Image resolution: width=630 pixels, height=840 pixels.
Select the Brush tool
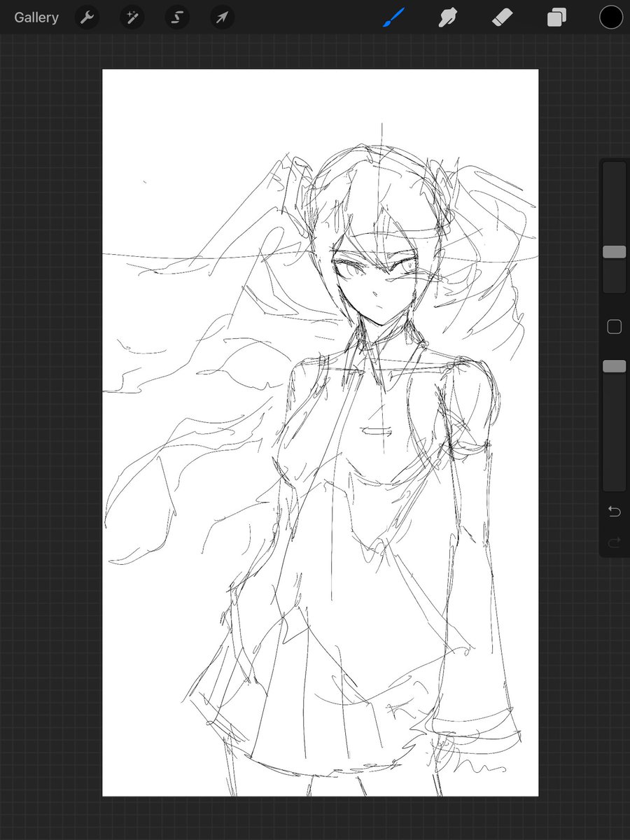click(x=394, y=17)
